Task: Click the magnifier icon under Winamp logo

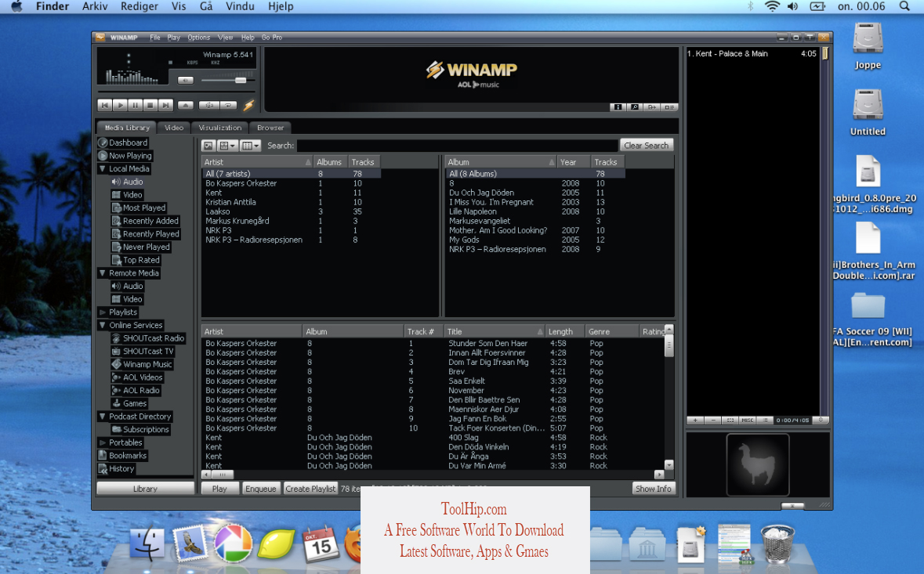Action: 636,107
